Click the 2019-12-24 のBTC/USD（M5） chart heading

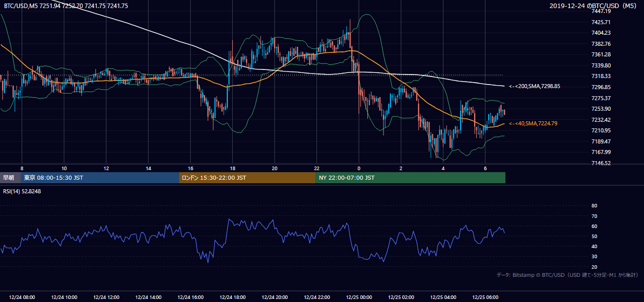click(594, 6)
